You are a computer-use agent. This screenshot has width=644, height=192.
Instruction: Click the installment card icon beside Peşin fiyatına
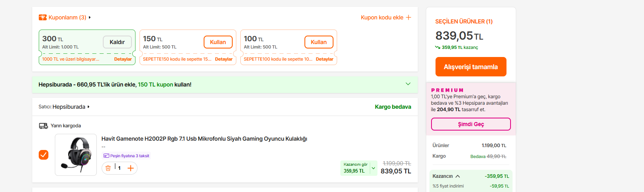click(x=106, y=156)
